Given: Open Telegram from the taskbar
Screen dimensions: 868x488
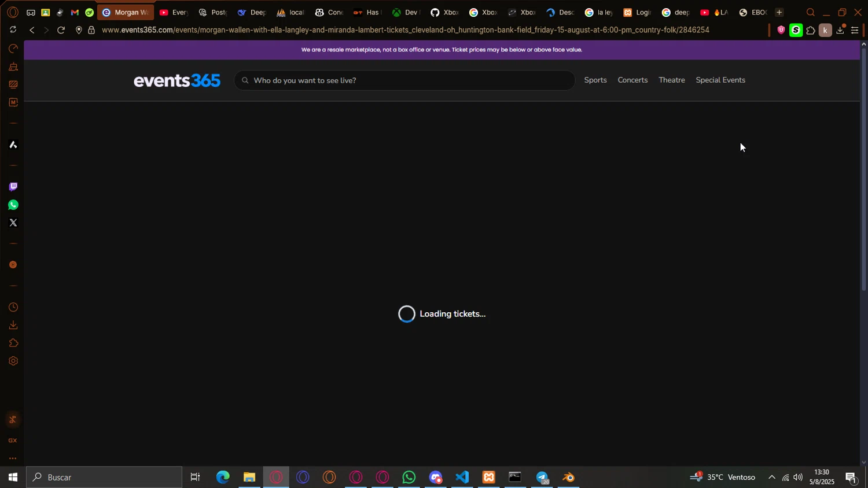Looking at the screenshot, I should (x=542, y=477).
